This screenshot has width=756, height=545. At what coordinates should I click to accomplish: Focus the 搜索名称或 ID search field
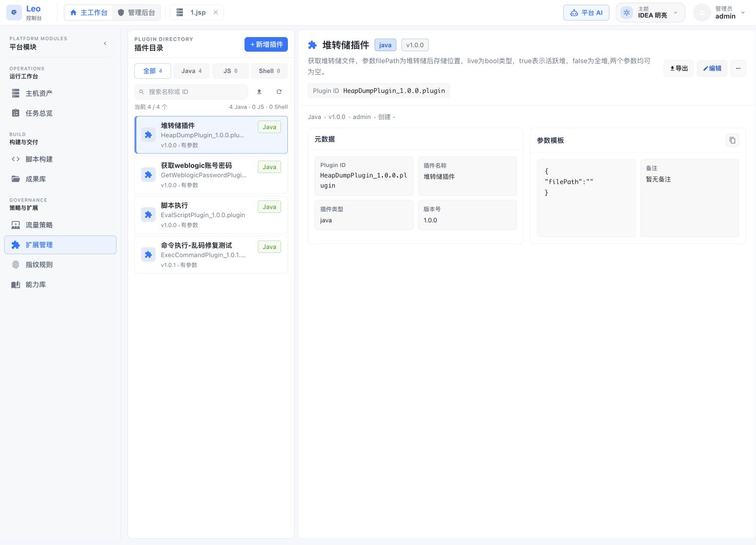click(191, 92)
